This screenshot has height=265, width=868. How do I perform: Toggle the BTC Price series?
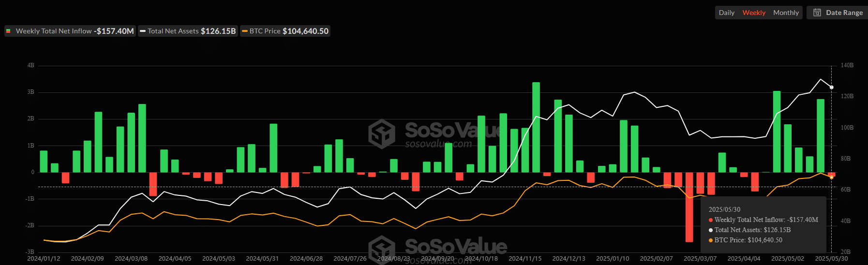(285, 31)
